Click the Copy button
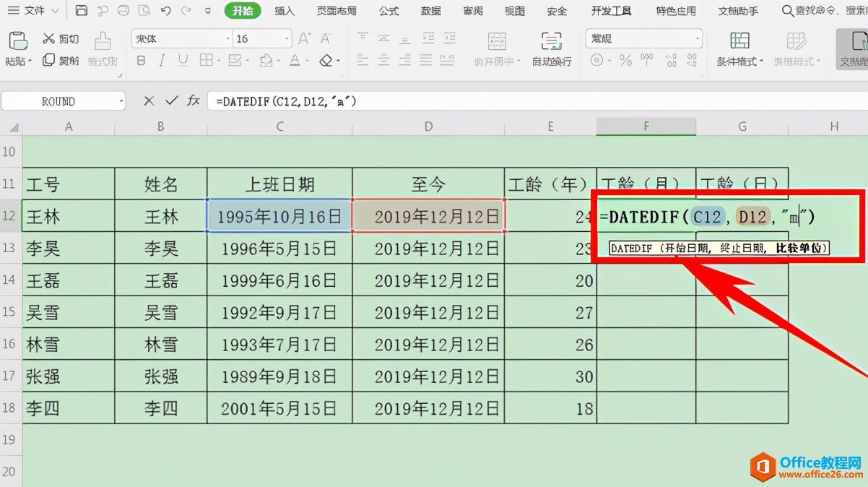This screenshot has height=487, width=868. tap(61, 61)
